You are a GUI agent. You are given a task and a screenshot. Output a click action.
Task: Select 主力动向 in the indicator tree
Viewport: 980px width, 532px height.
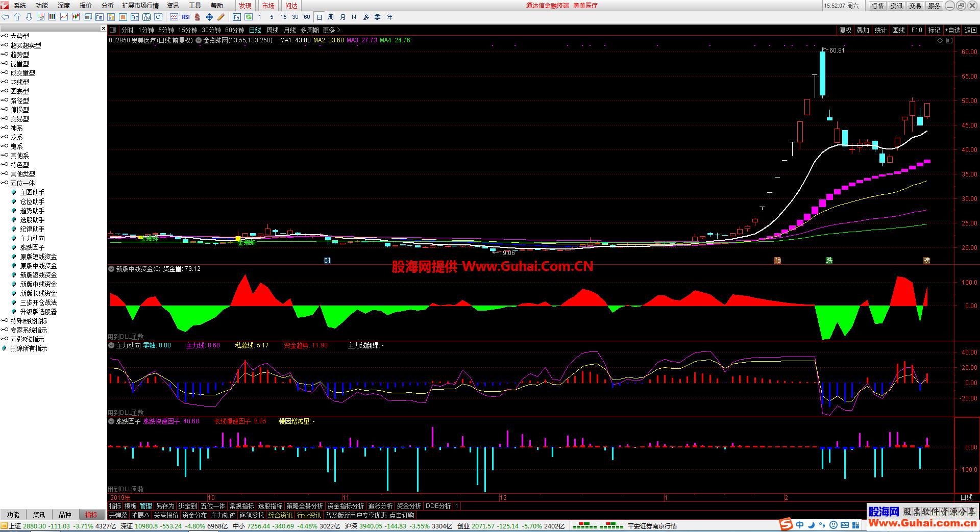(32, 238)
